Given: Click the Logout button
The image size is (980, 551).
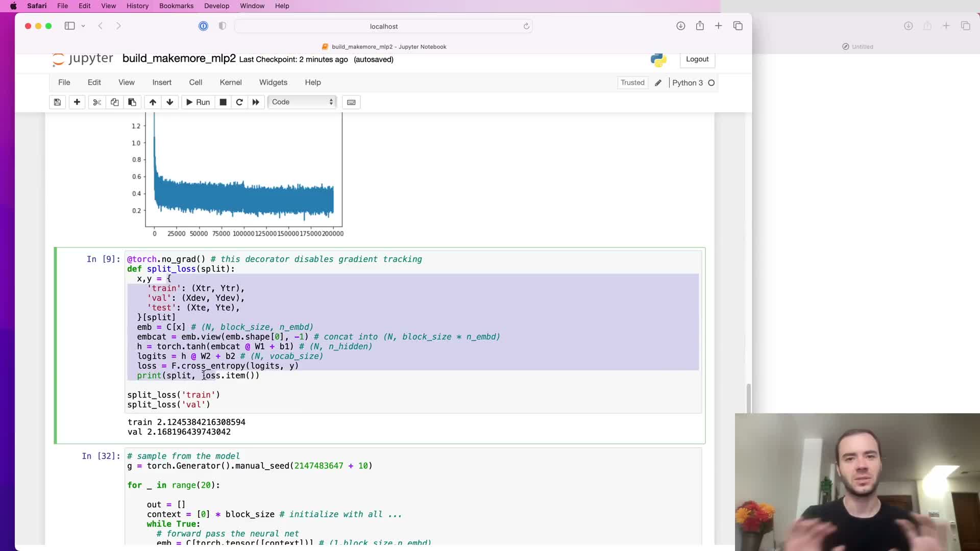Looking at the screenshot, I should (697, 59).
